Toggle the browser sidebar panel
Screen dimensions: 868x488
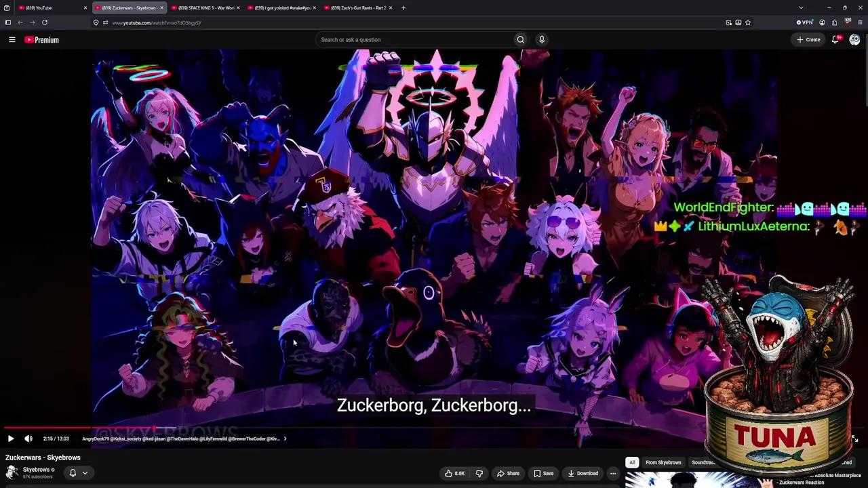coord(7,22)
